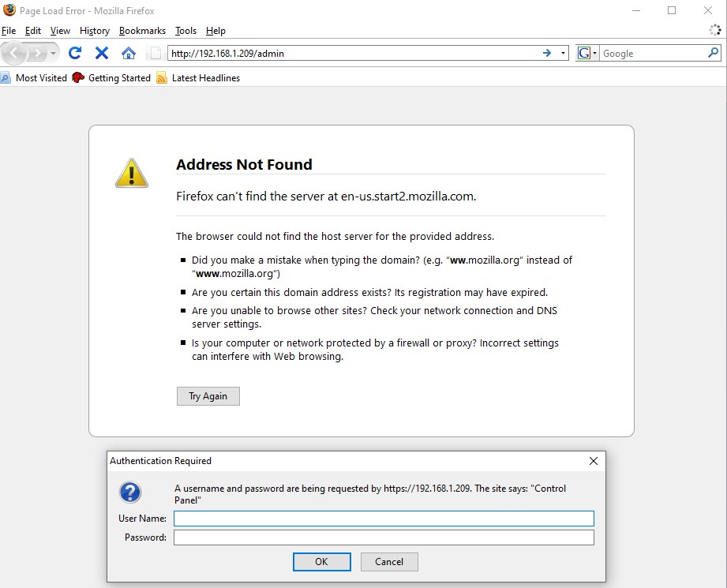Click the Address Not Found heading
The image size is (727, 588).
tap(244, 165)
